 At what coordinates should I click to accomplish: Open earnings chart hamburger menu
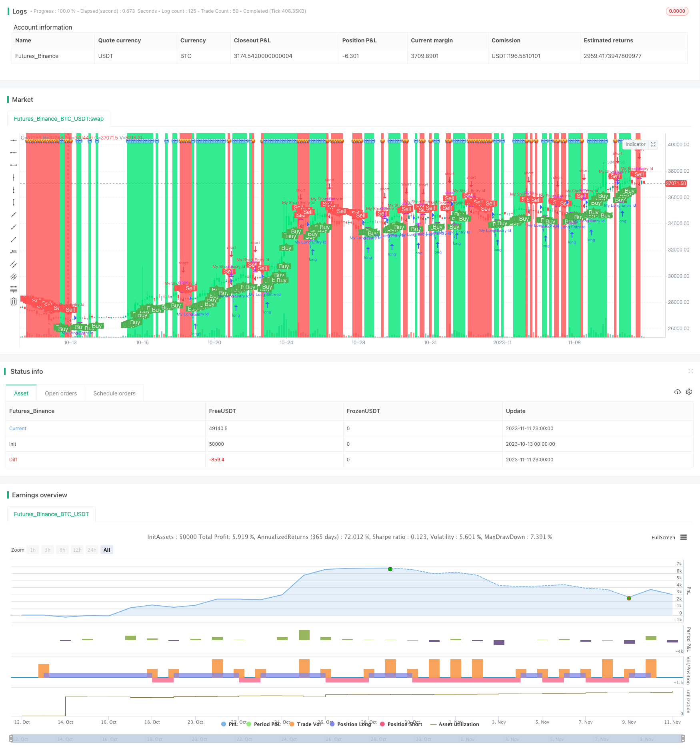684,537
